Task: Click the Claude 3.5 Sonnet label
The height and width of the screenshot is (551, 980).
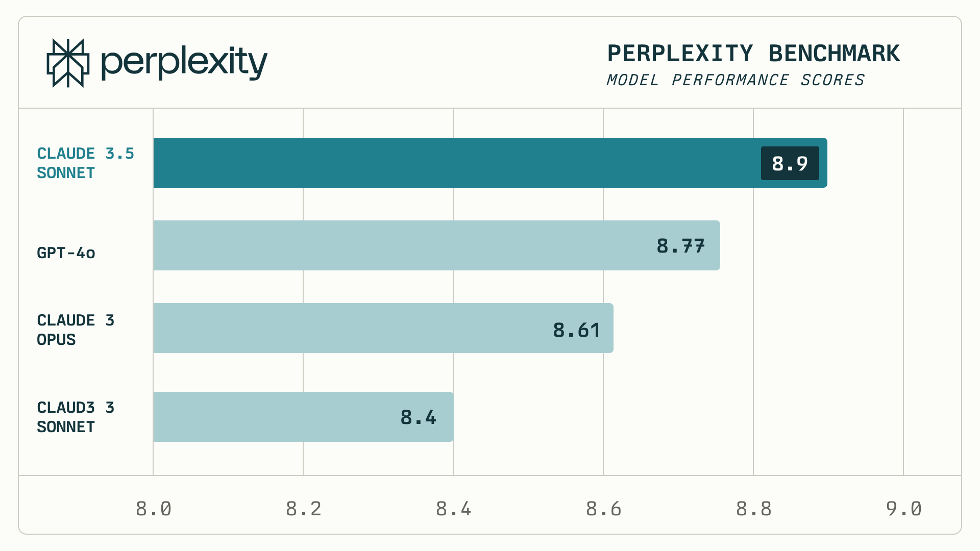Action: click(x=85, y=163)
